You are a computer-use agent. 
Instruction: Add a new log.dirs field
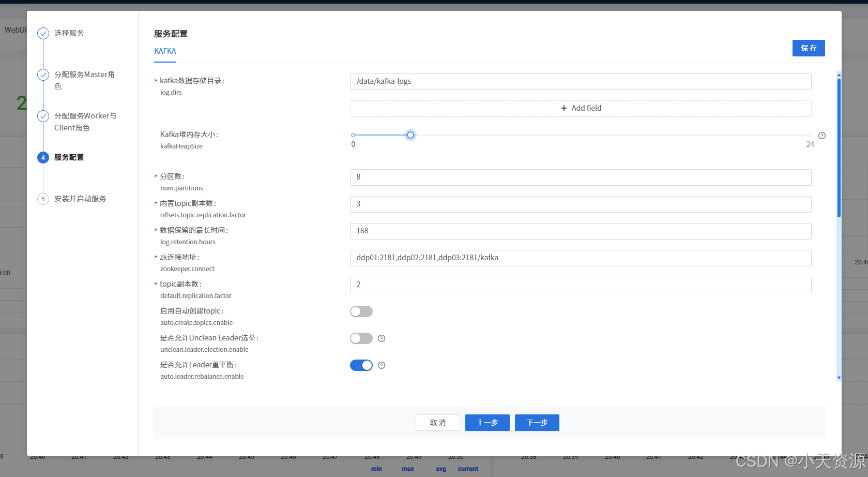click(x=581, y=108)
